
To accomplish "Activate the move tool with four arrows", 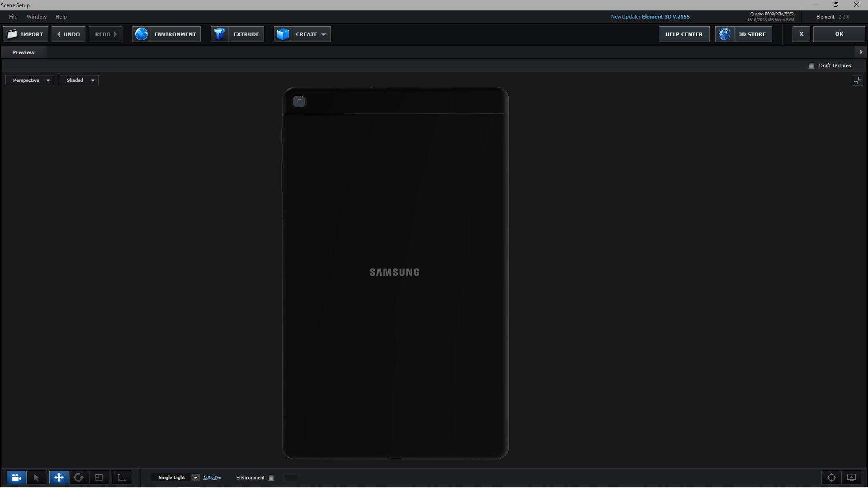I will click(59, 478).
